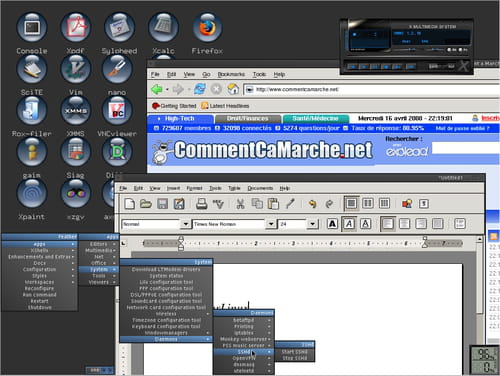Open the Insert menu in word processor
The width and height of the screenshot is (500, 376).
[x=173, y=188]
